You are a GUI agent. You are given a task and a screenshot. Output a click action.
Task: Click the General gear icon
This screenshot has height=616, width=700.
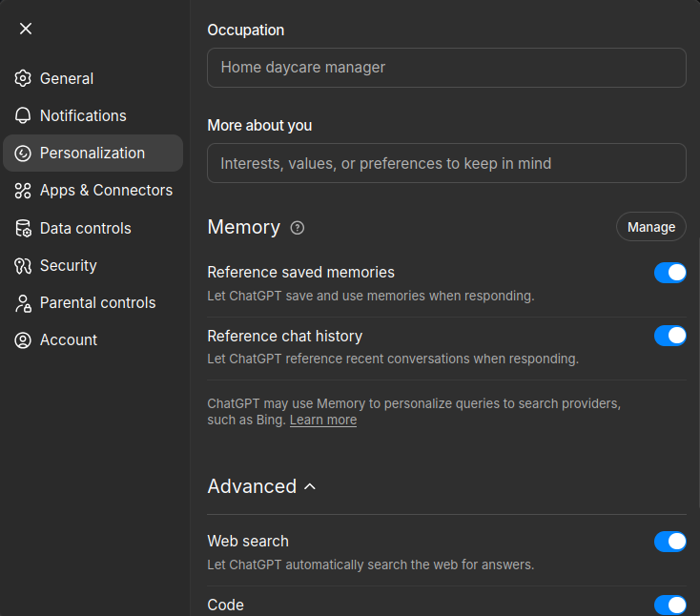(x=23, y=78)
